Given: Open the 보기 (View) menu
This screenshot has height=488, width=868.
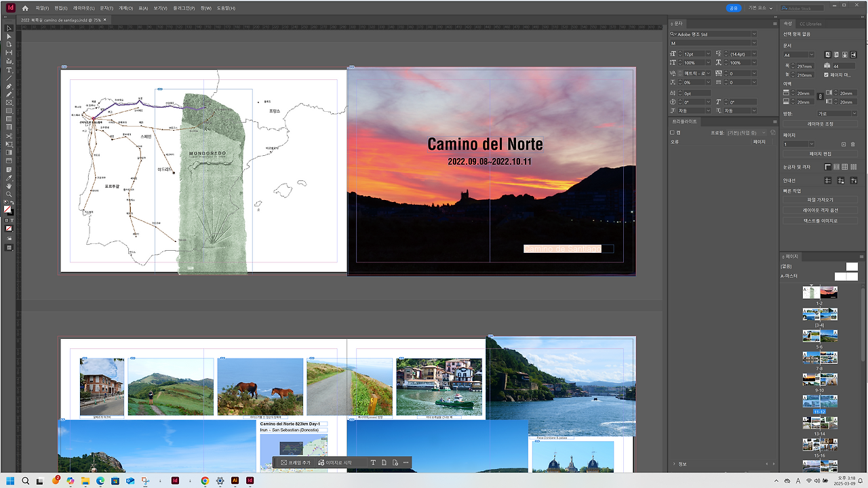Looking at the screenshot, I should click(160, 8).
